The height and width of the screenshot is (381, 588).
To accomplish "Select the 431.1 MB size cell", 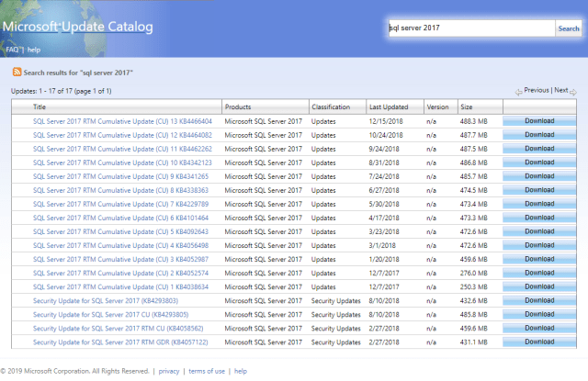I will (474, 342).
